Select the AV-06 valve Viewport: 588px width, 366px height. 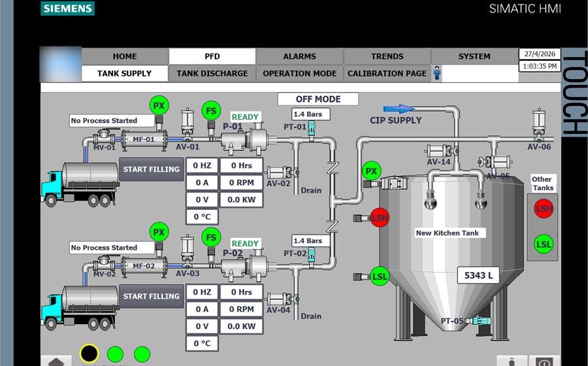[x=539, y=125]
